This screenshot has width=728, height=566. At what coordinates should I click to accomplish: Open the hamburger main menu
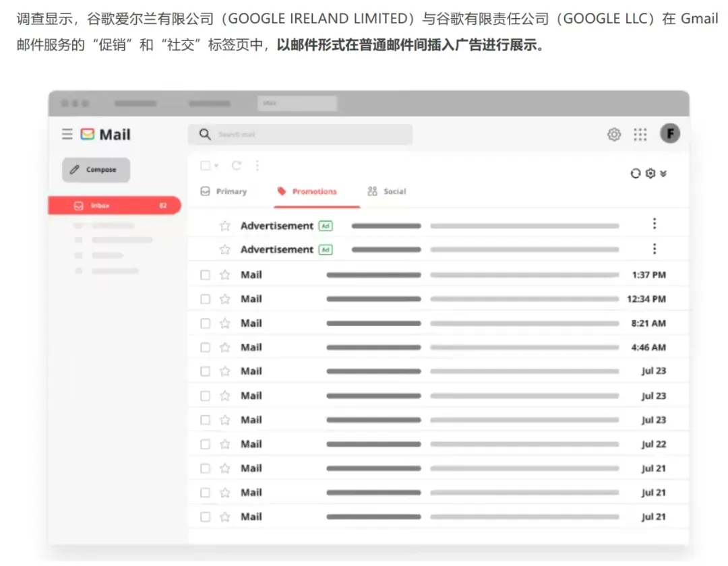(x=67, y=135)
